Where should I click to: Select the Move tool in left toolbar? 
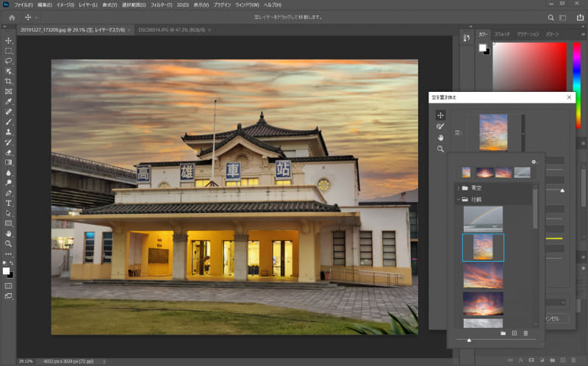(x=8, y=40)
